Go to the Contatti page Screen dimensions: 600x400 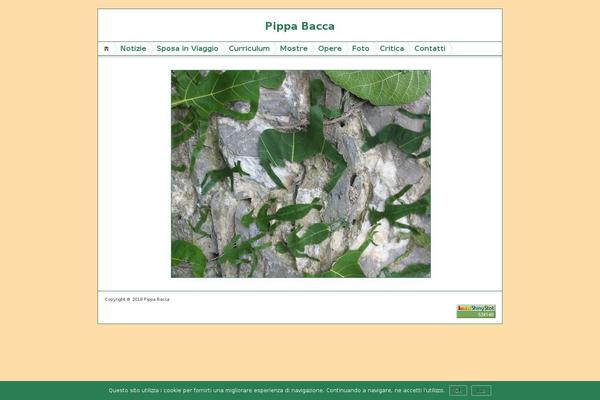tap(430, 49)
